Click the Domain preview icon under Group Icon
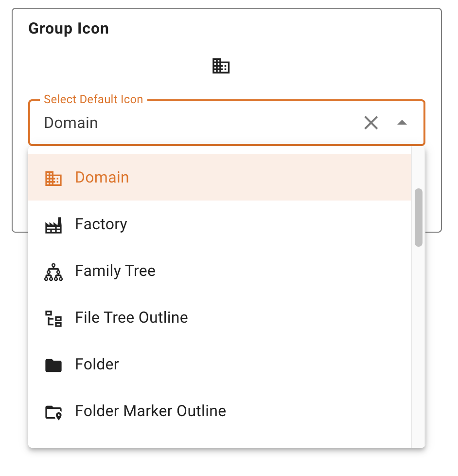 pyautogui.click(x=221, y=66)
